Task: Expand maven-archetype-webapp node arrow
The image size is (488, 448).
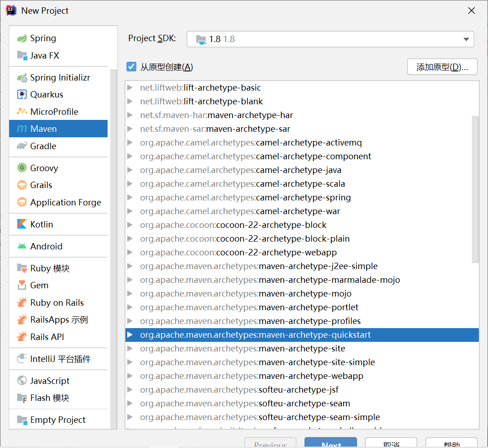Action: click(130, 376)
